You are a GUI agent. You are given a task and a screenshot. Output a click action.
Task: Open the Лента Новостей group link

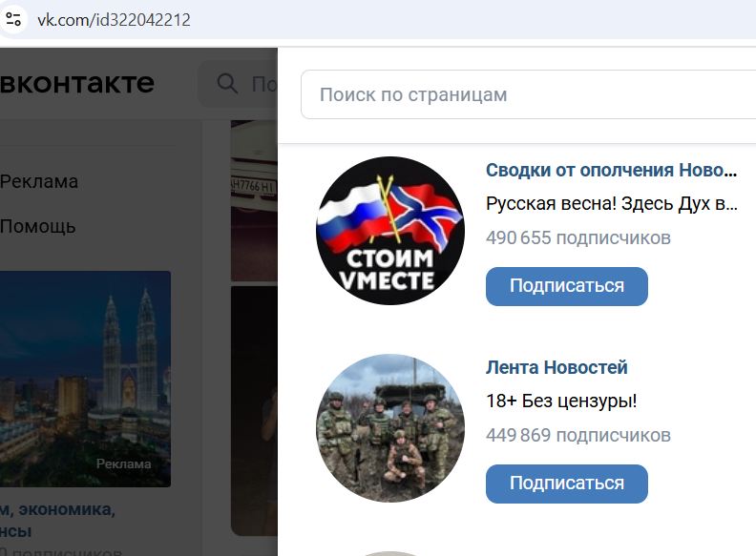point(556,367)
